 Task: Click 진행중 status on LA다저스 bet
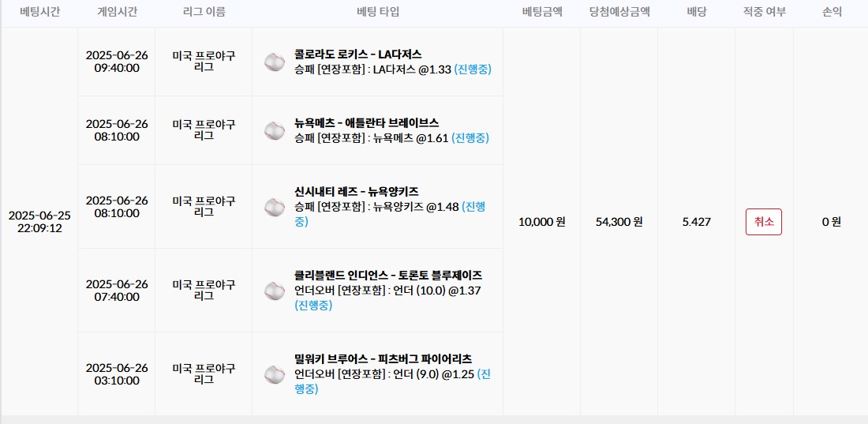click(x=473, y=69)
